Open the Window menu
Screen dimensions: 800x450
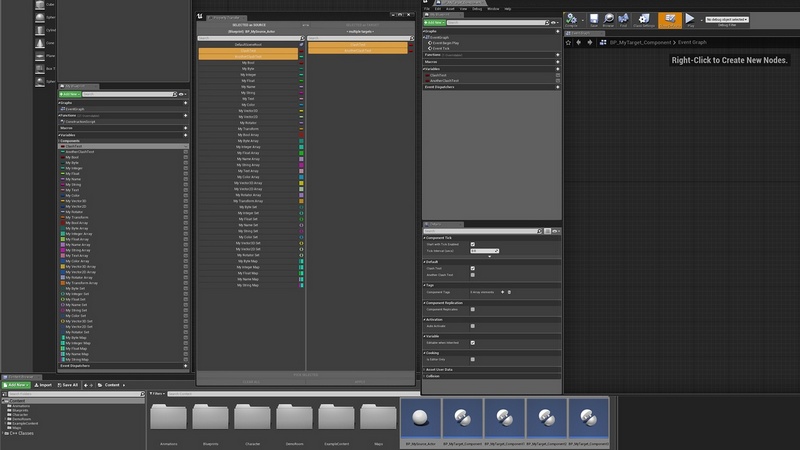point(493,8)
